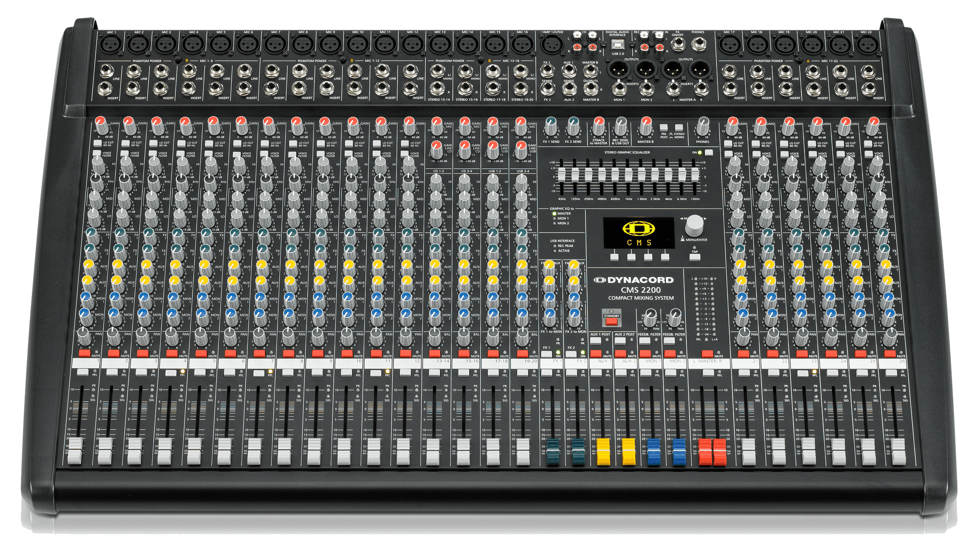Mute channel 12 with the red MUTE button
980x560 pixels.
[x=405, y=353]
